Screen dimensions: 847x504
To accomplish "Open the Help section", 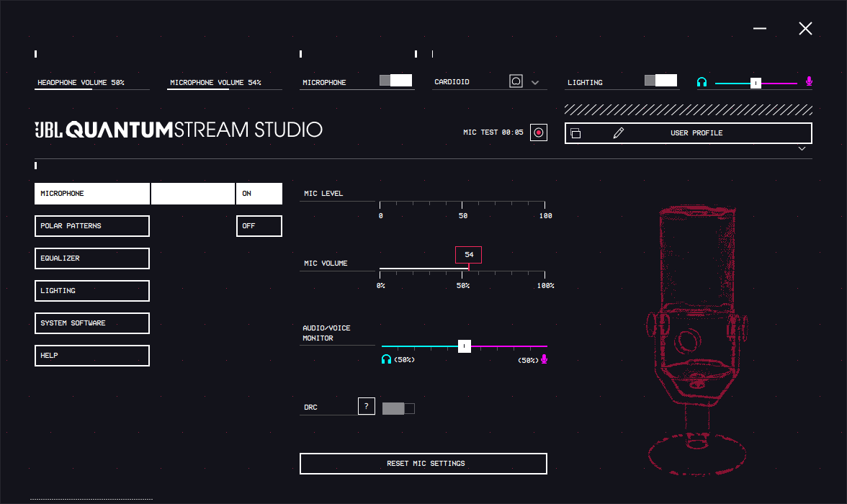I will click(92, 356).
